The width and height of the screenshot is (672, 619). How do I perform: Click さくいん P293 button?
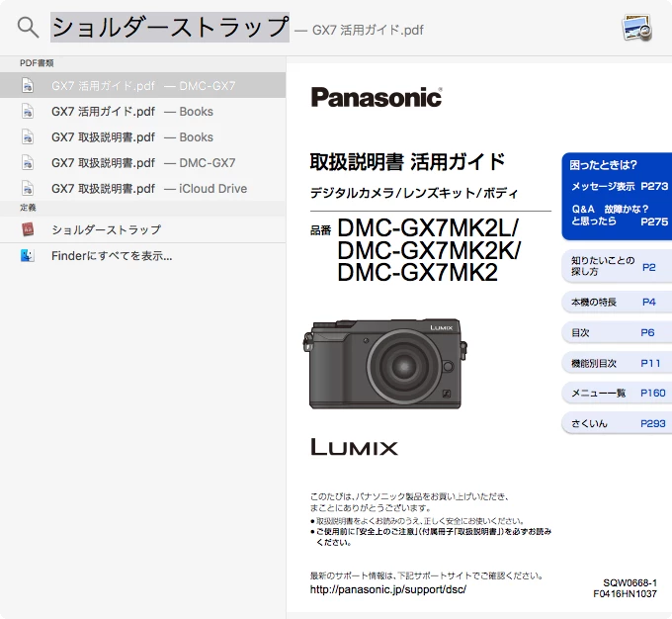point(617,423)
